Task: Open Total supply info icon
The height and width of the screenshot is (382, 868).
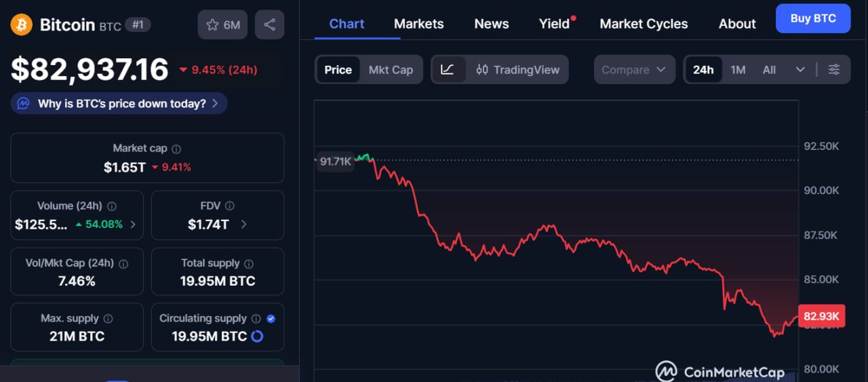Action: tap(249, 263)
